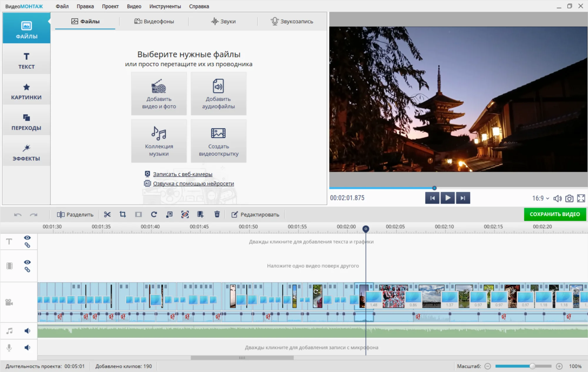This screenshot has height=372, width=588.
Task: Toggle text track link icon
Action: click(27, 245)
